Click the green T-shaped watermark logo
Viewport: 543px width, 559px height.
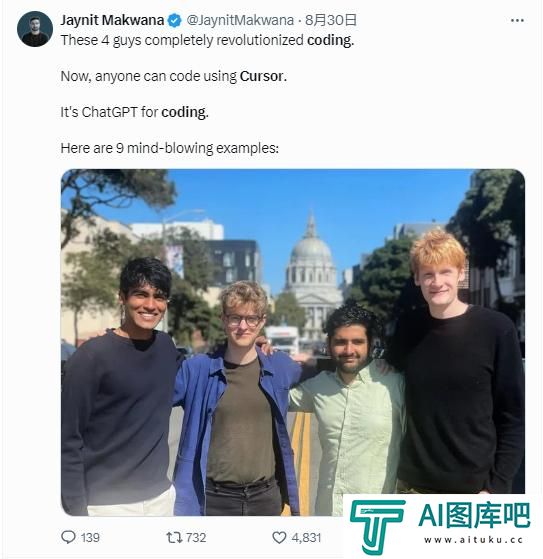(377, 526)
